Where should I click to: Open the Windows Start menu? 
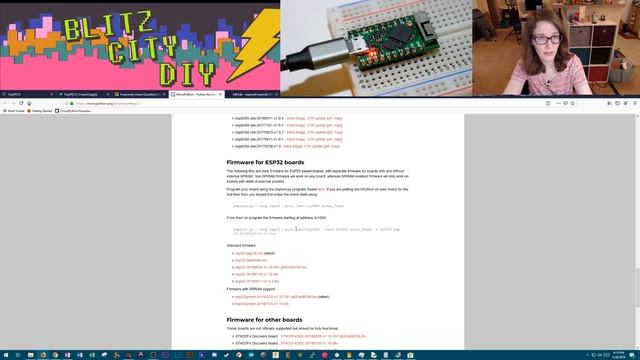[5, 355]
